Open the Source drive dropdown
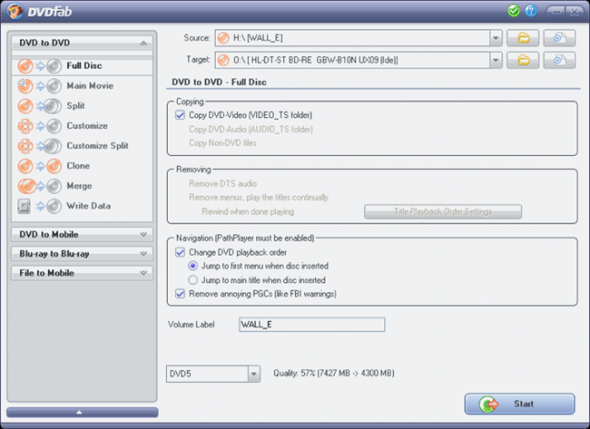 click(496, 38)
